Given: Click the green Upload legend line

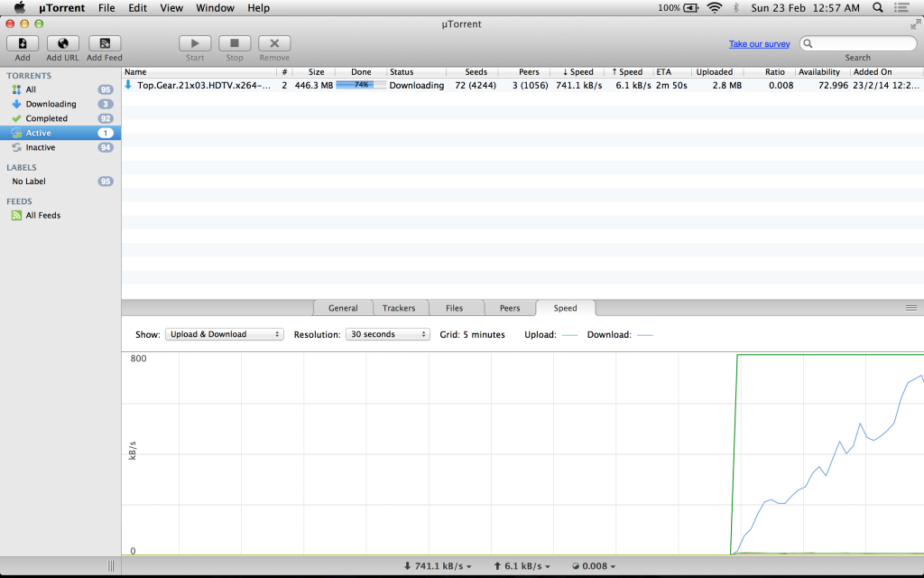Looking at the screenshot, I should (570, 335).
